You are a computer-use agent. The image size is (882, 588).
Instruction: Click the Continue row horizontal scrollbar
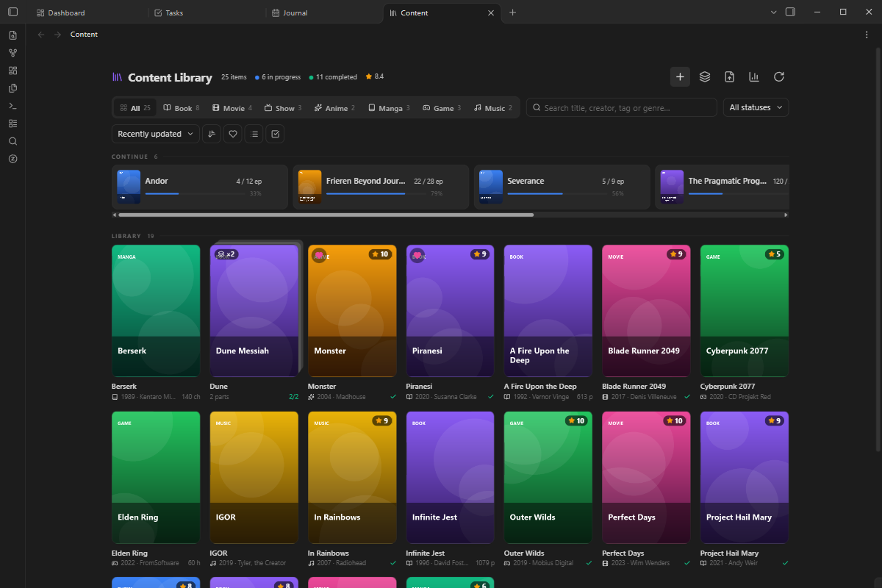click(326, 215)
